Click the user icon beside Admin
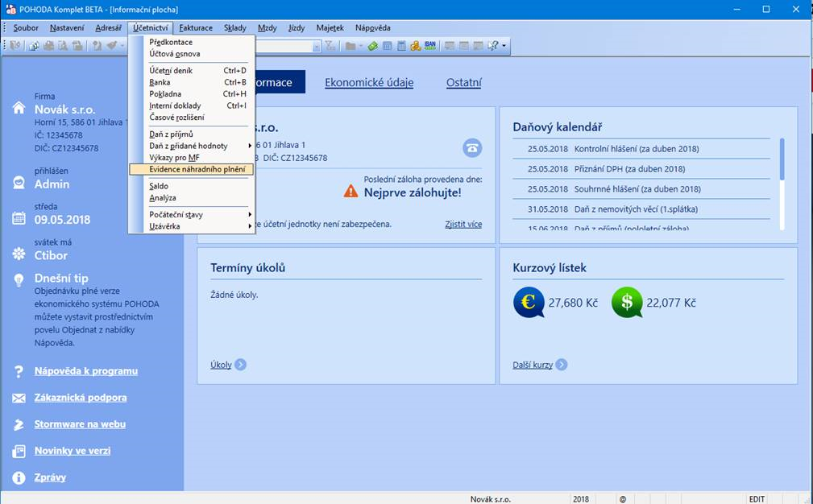 (x=19, y=182)
